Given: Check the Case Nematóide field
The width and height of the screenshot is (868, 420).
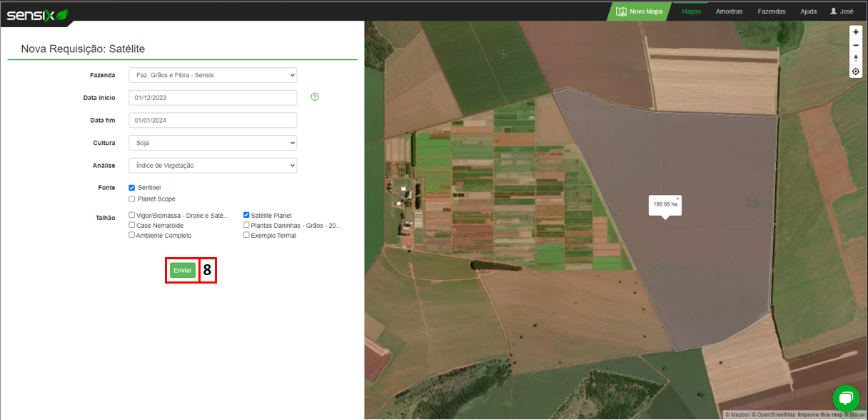Looking at the screenshot, I should 132,225.
